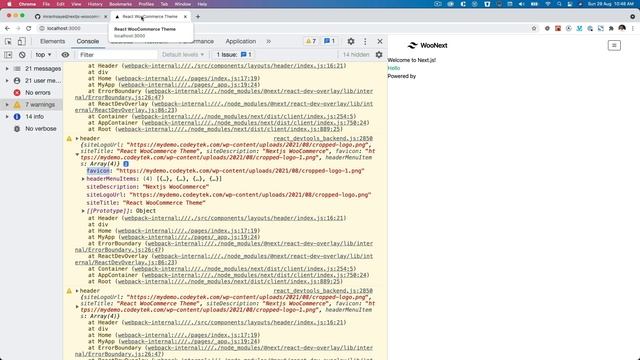The width and height of the screenshot is (640, 360).
Task: Focus the console Filter field
Action: [x=117, y=55]
